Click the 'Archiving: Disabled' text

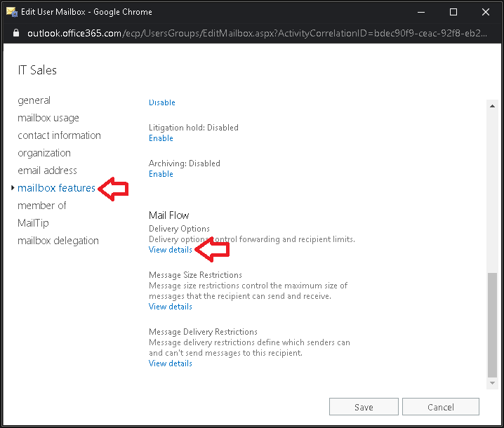(x=184, y=163)
